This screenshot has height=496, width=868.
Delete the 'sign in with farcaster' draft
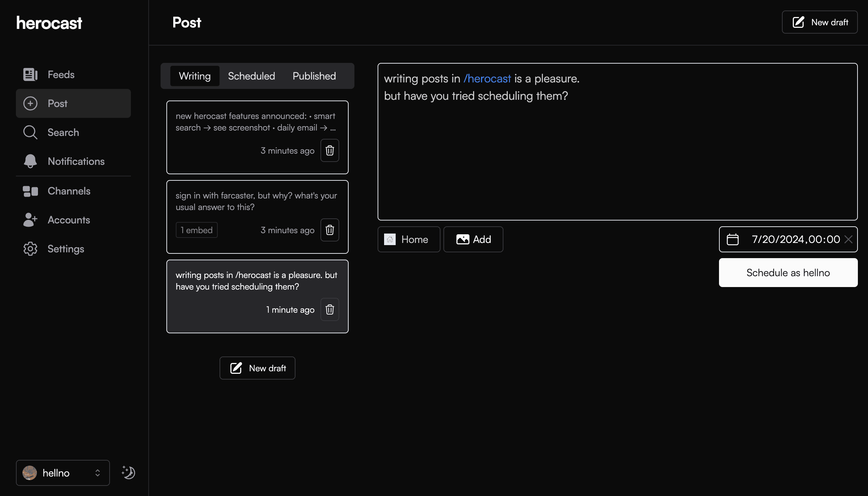(x=329, y=230)
